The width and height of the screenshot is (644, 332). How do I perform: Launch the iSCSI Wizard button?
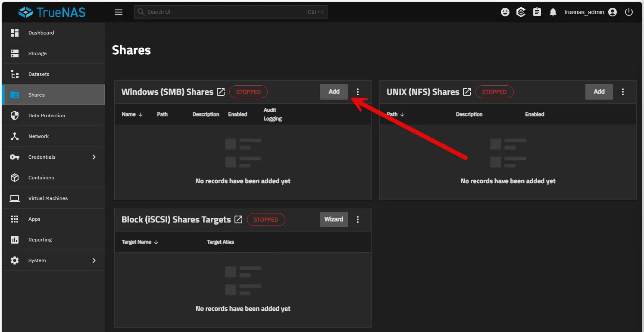(334, 219)
